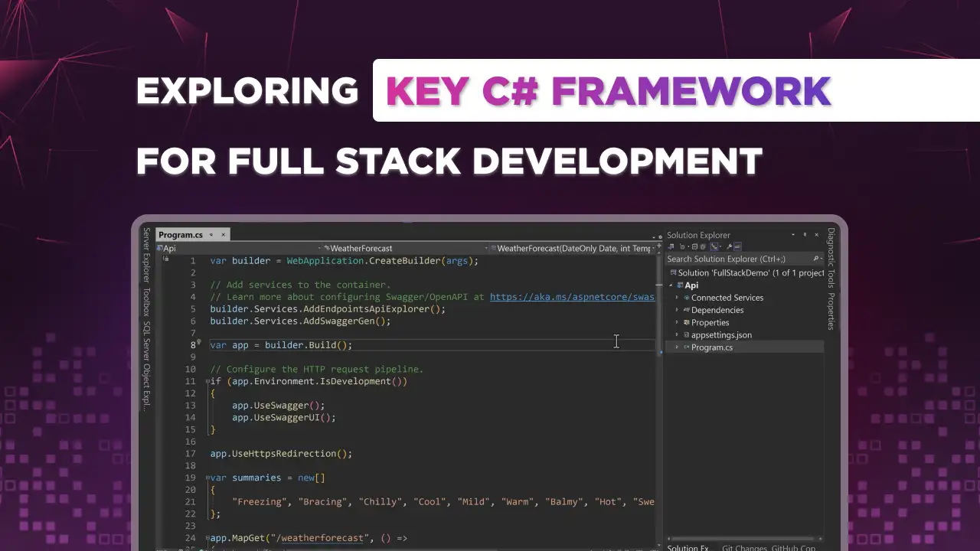
Task: Click the quick actions icon on line 8
Action: (x=199, y=344)
